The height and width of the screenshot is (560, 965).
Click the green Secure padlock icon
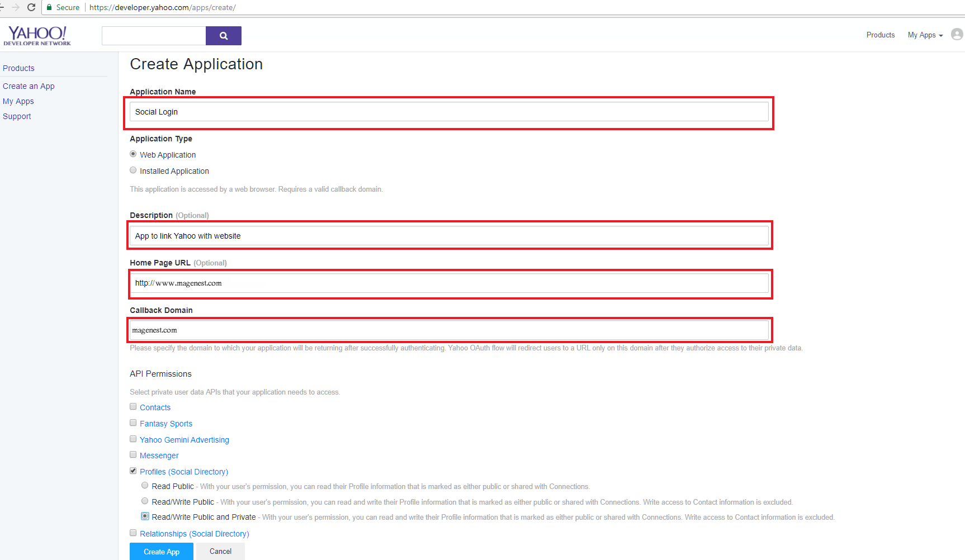[49, 7]
